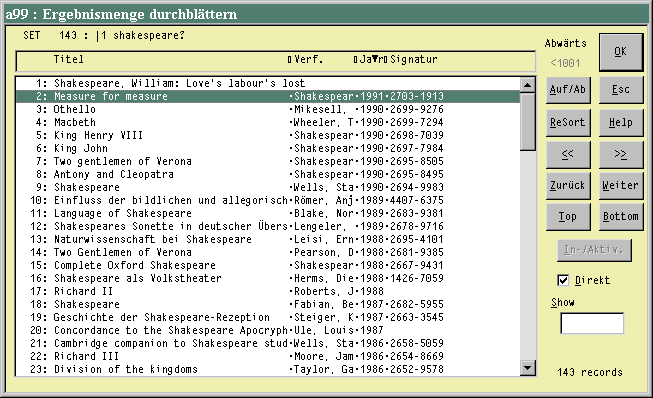
Task: Select row 6 King John
Action: click(268, 148)
